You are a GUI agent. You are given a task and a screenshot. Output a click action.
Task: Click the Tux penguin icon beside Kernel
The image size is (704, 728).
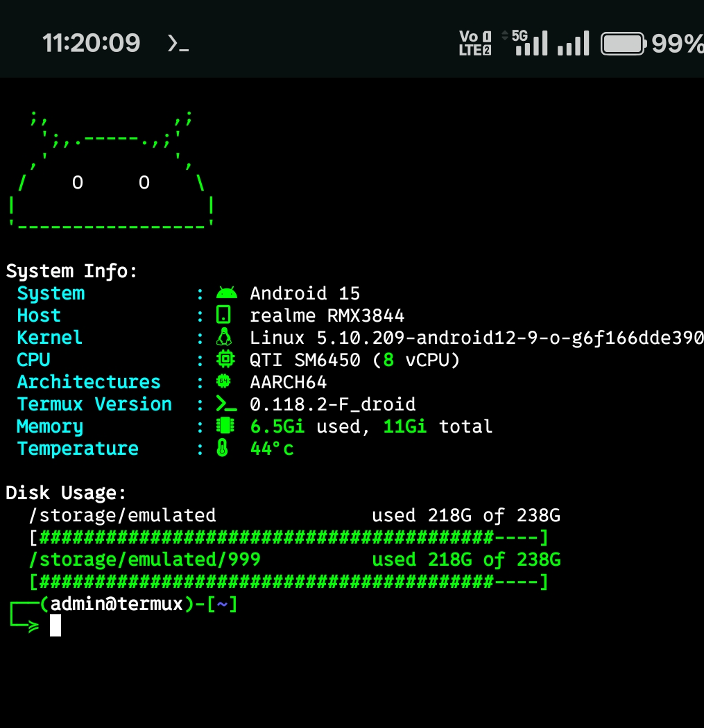(224, 337)
